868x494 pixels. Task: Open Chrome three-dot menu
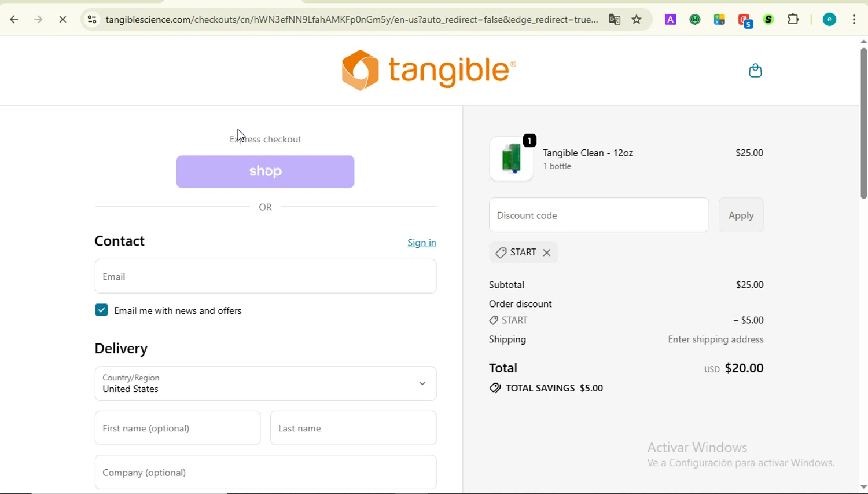pos(854,20)
